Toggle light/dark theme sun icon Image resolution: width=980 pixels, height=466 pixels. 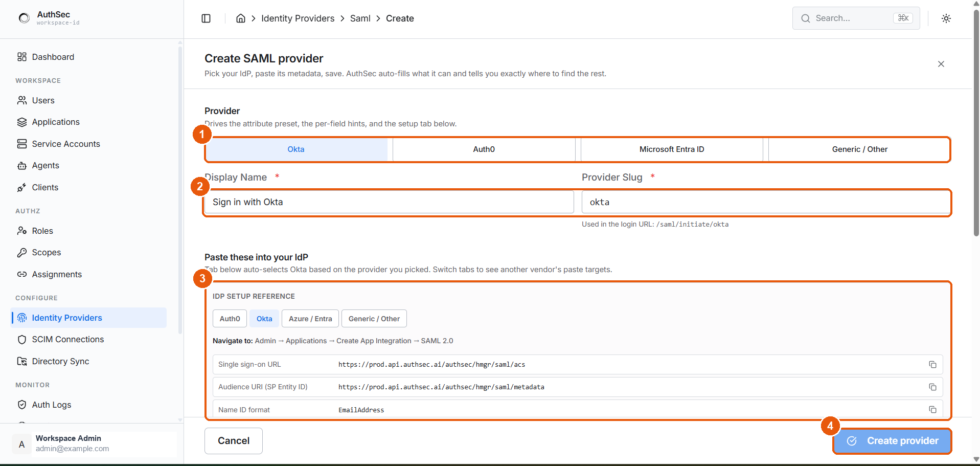pos(946,18)
